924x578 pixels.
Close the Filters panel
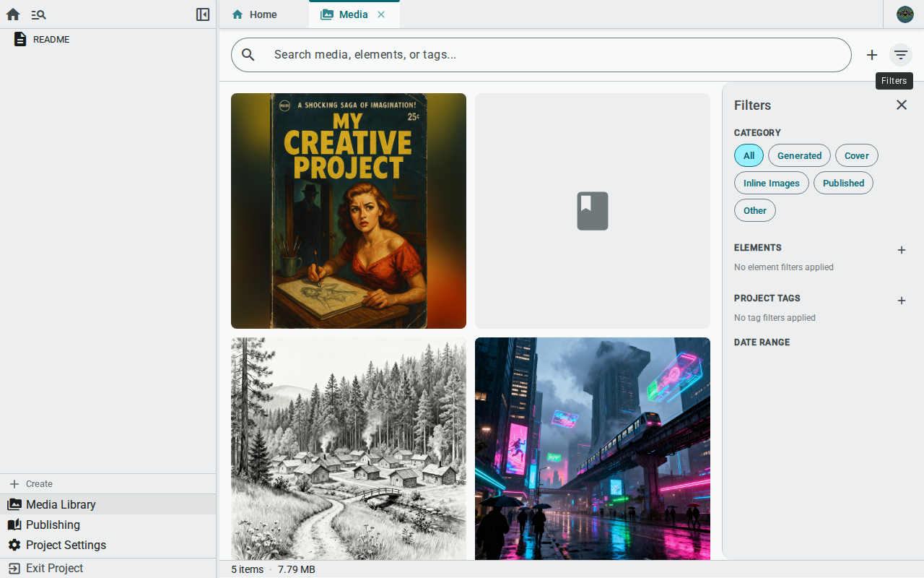902,105
